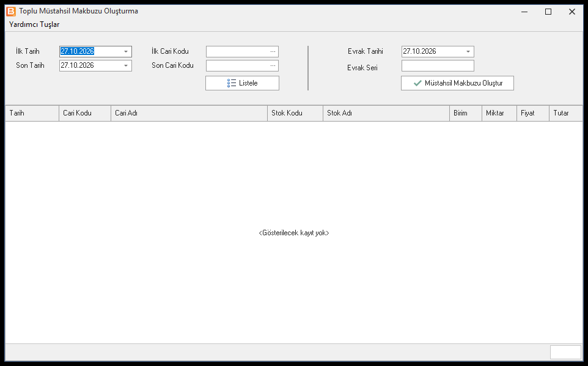588x366 pixels.
Task: Expand the Son Tarih date dropdown
Action: click(126, 65)
